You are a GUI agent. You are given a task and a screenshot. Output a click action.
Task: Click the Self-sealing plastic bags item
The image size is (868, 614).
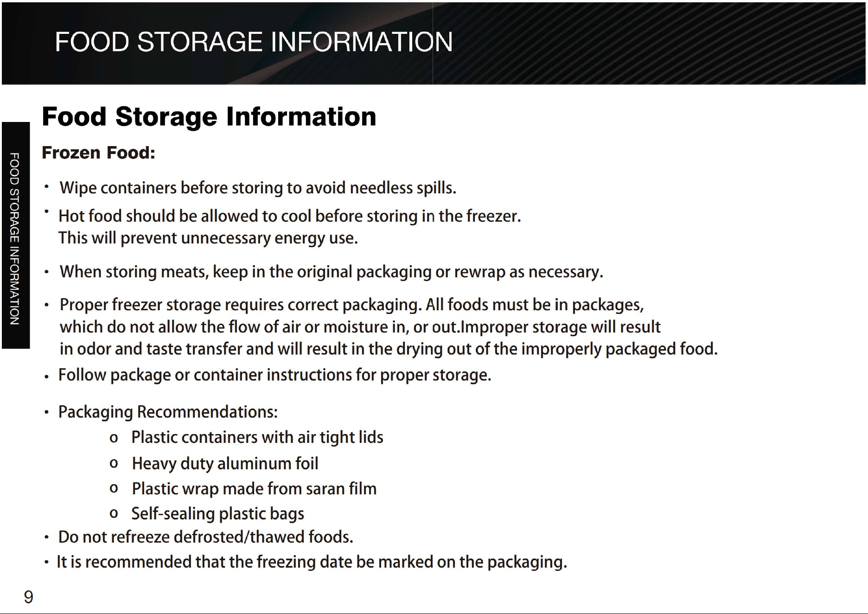point(218,514)
